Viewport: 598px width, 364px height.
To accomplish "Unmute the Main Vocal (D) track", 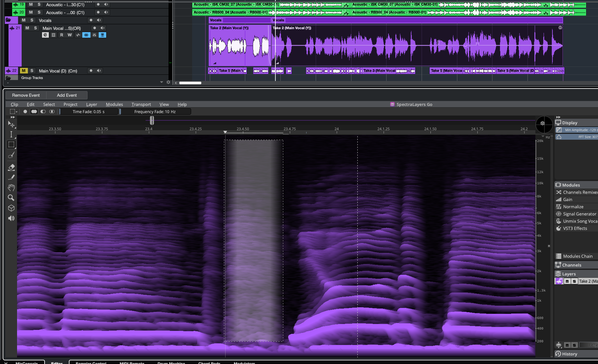I will pyautogui.click(x=24, y=71).
